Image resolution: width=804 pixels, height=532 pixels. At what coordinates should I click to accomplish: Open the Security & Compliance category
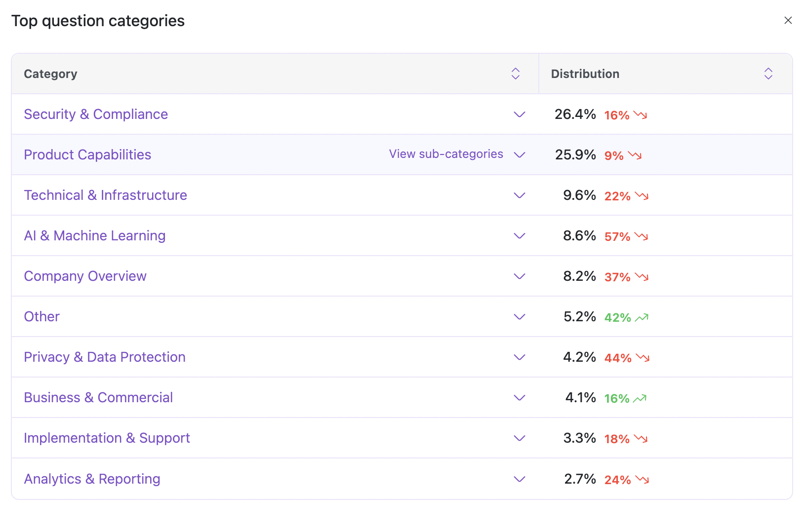[96, 114]
